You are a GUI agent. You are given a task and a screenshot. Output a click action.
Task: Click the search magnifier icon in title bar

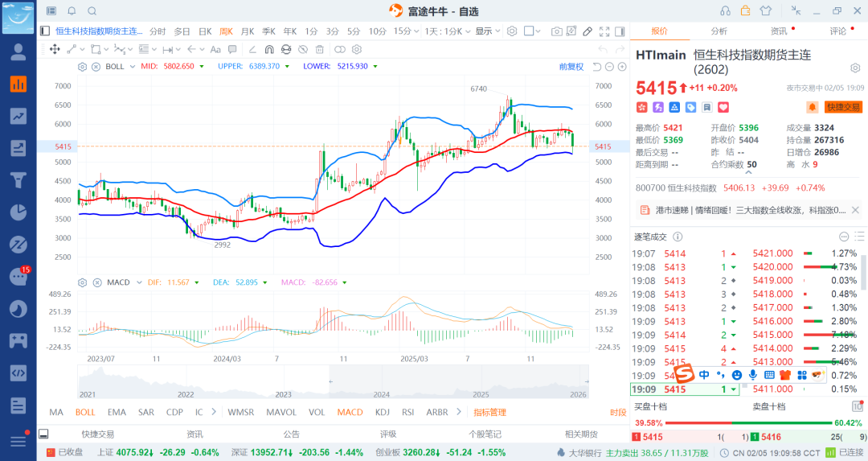tap(92, 10)
